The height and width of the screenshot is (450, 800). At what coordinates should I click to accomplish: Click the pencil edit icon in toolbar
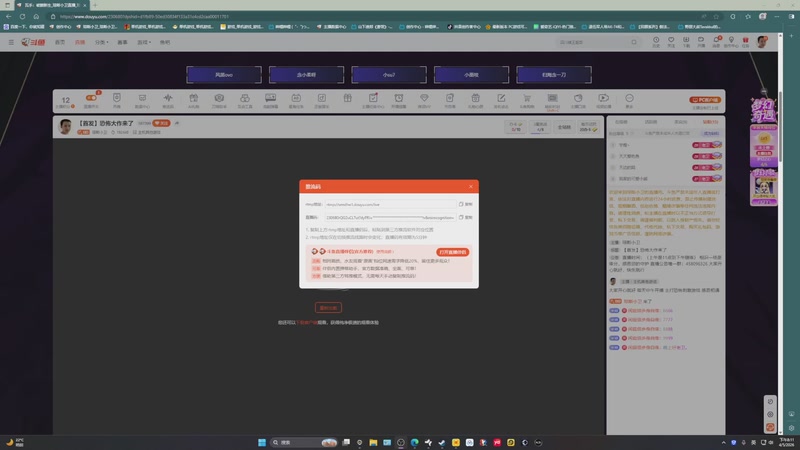pyautogui.click(x=501, y=98)
